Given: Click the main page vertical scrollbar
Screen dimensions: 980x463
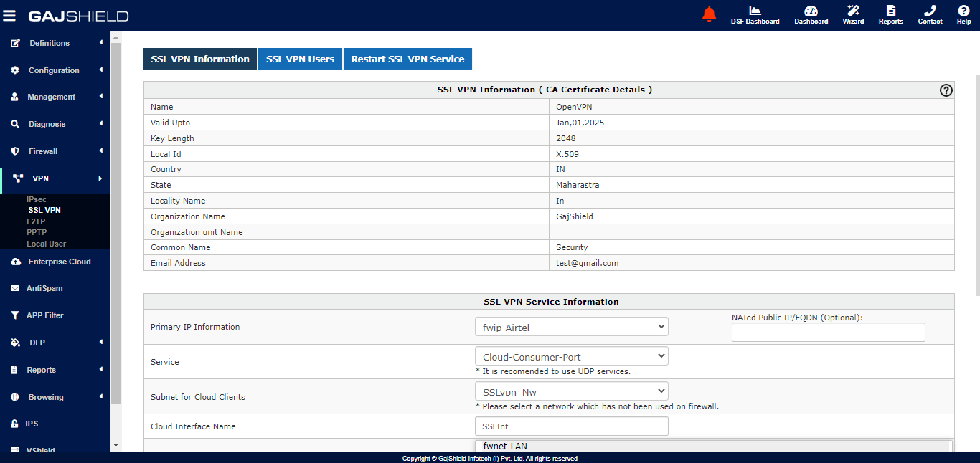Looking at the screenshot, I should tap(977, 184).
